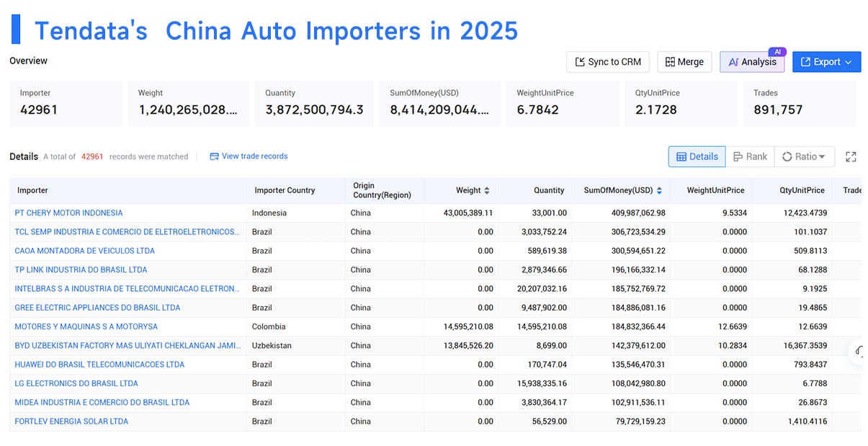
Task: Open HUAWEI DO BRASIL TELECOMUNICACOES LTDA
Action: tap(99, 365)
